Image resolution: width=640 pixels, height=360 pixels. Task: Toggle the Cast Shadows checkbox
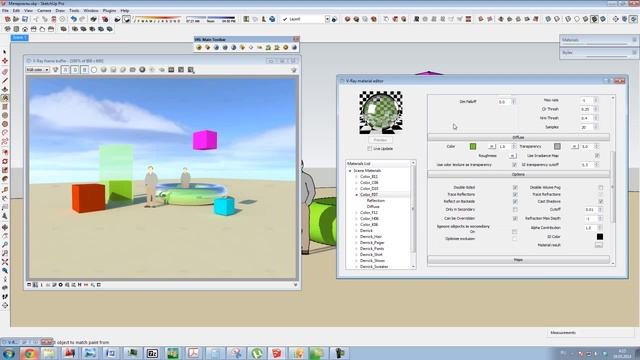coord(600,202)
